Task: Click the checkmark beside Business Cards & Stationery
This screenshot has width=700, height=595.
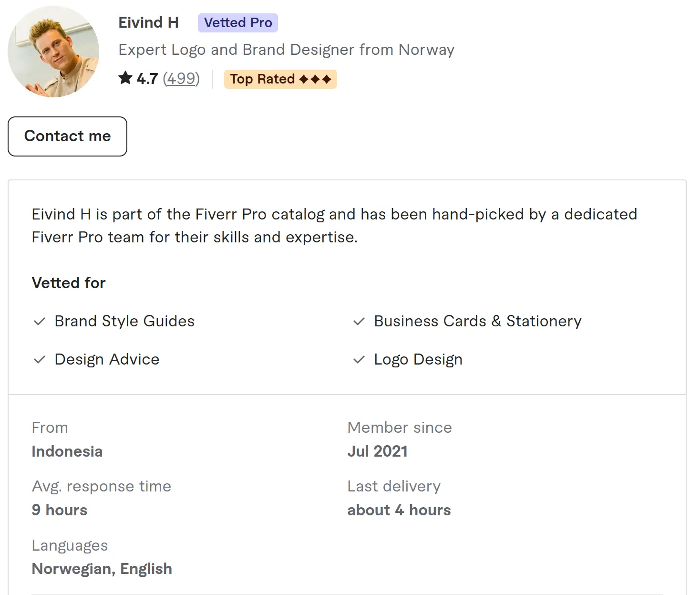Action: (359, 322)
